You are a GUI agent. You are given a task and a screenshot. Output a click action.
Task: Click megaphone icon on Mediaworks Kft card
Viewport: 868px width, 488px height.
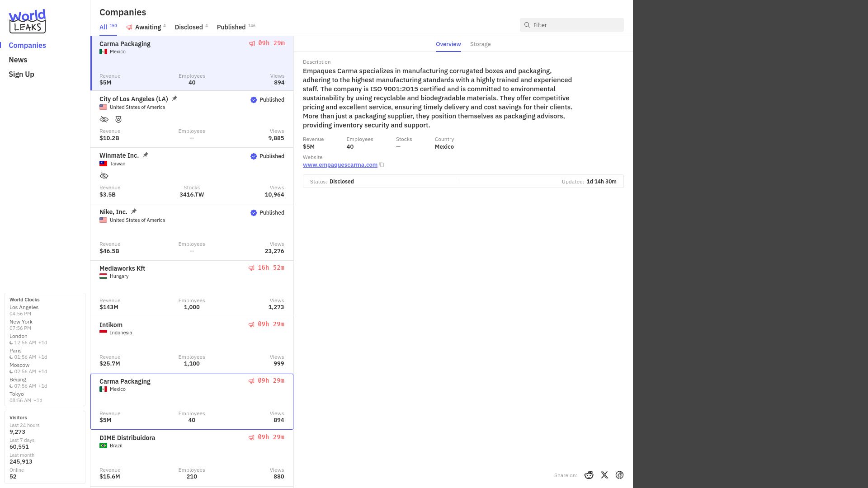click(251, 268)
